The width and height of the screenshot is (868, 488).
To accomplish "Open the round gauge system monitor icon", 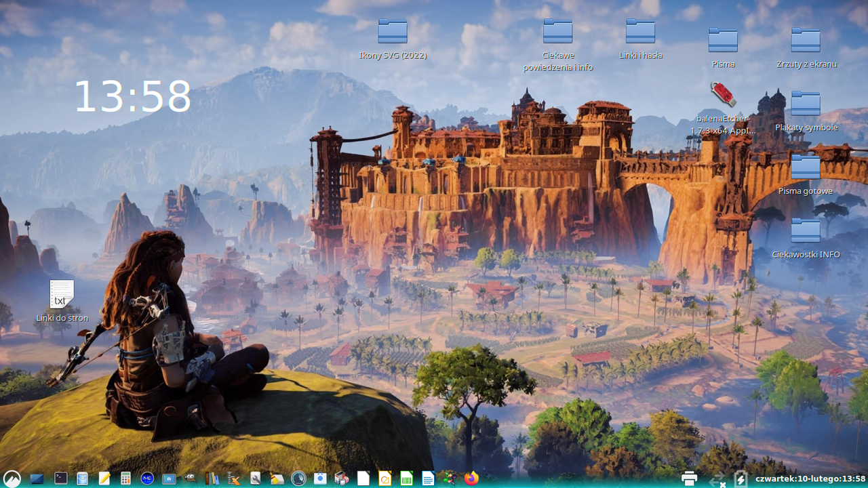I will tap(298, 479).
